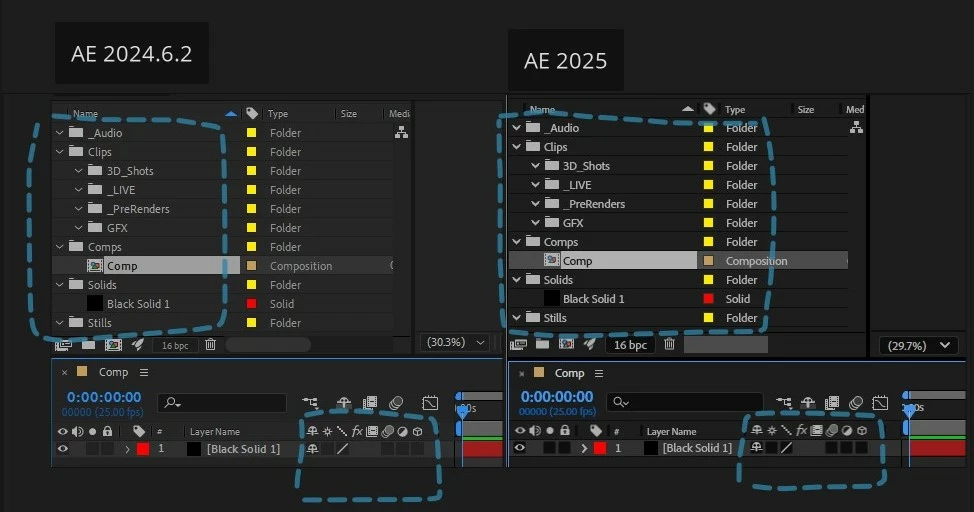This screenshot has width=974, height=512.
Task: Toggle 3D layer switch on Black Solid 1 in AE 2025
Action: pyautogui.click(x=862, y=447)
